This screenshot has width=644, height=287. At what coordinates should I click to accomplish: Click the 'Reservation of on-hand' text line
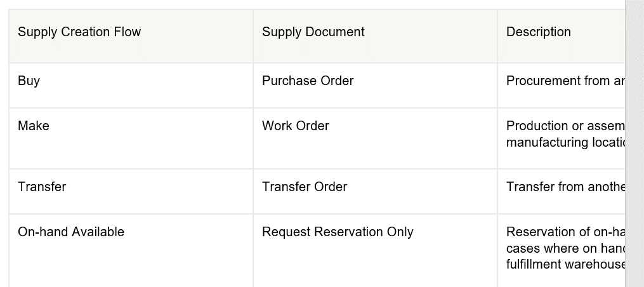click(x=565, y=232)
